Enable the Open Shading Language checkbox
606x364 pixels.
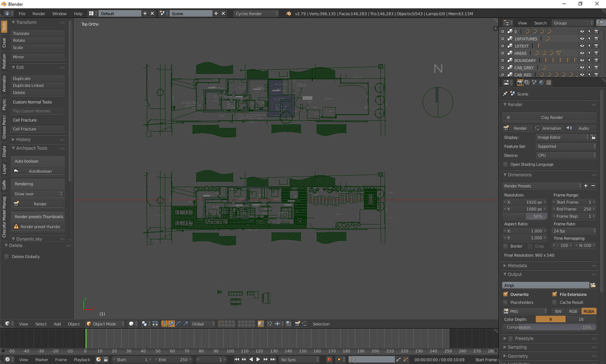[506, 164]
